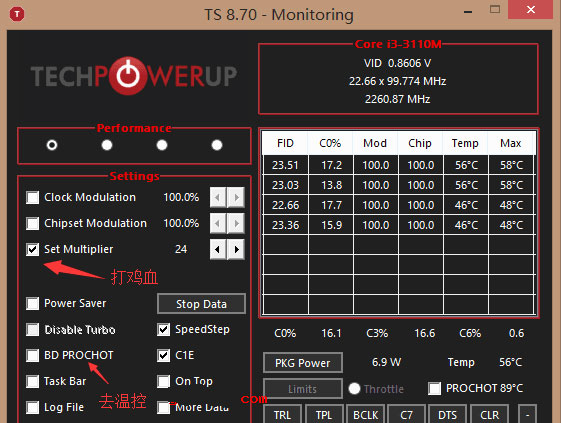Click the Chip column header
Screen dimensions: 561x423
tap(420, 143)
